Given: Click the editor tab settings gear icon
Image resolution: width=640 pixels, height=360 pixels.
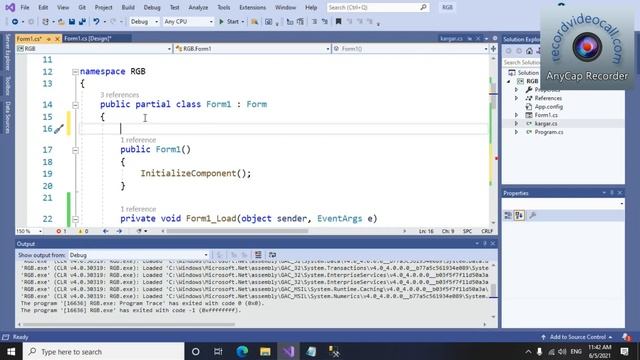Looking at the screenshot, I should point(495,38).
